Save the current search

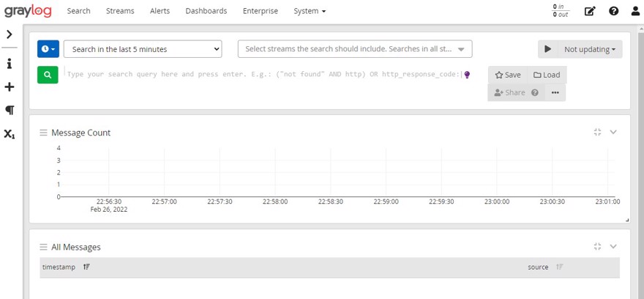[508, 75]
